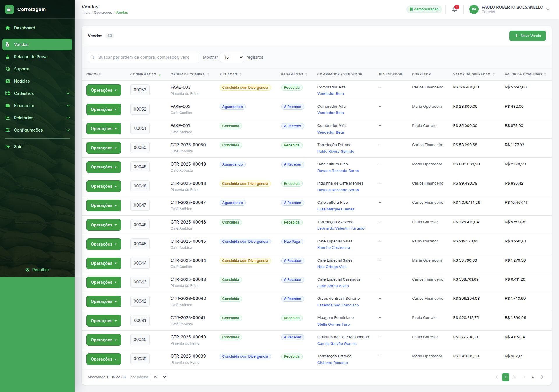Sort by Valor da Operacao column header
This screenshot has width=559, height=392.
[474, 75]
